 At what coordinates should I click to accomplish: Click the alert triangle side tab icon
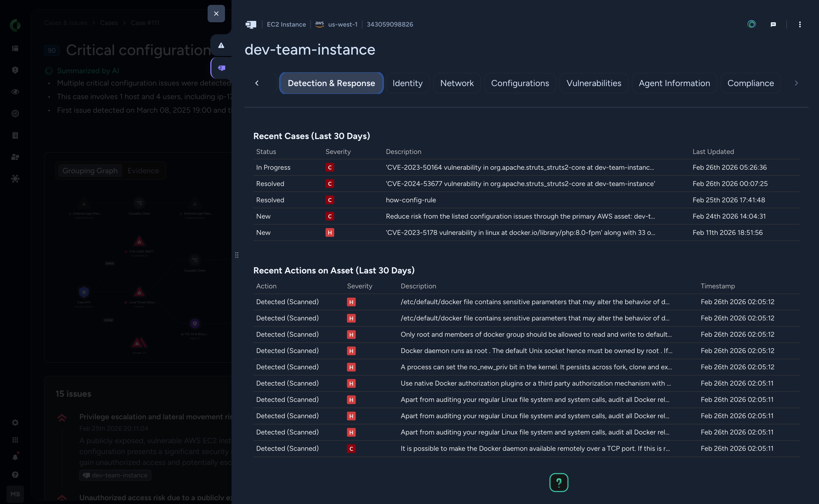[221, 45]
